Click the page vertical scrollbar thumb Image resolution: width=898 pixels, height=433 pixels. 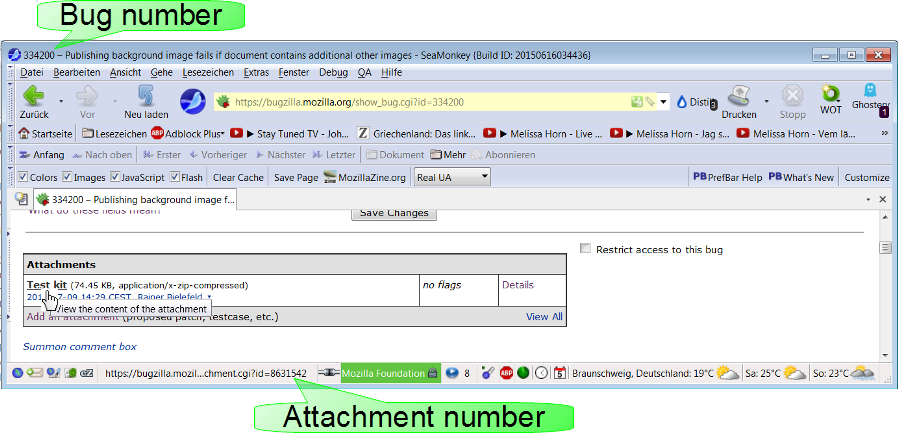pyautogui.click(x=885, y=247)
